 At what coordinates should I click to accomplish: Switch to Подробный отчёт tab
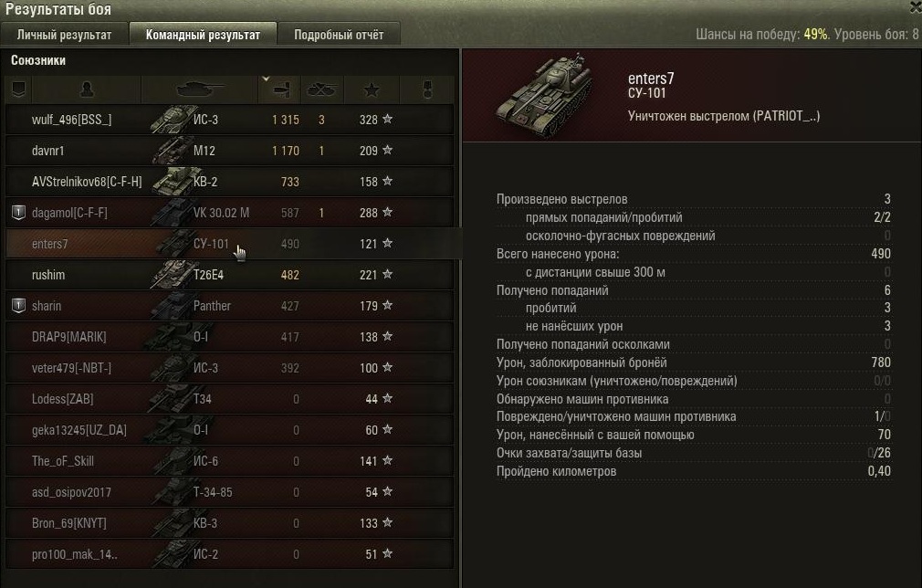tap(339, 35)
